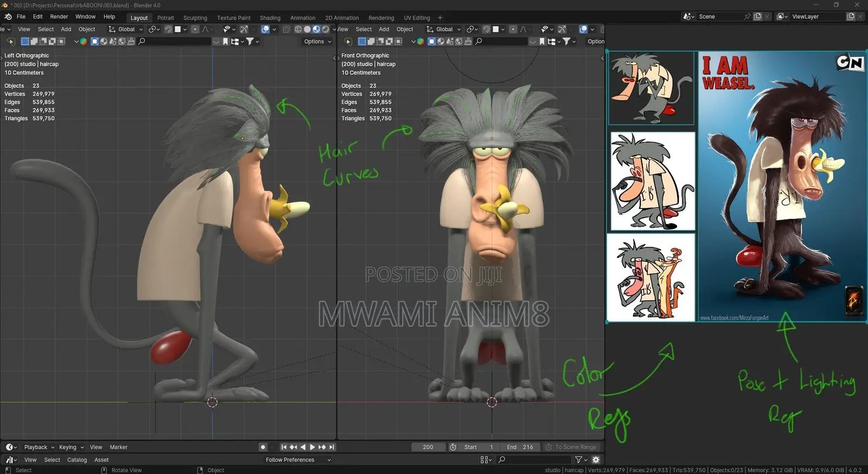Pin the scene using pin icon
The height and width of the screenshot is (474, 868).
pyautogui.click(x=747, y=17)
